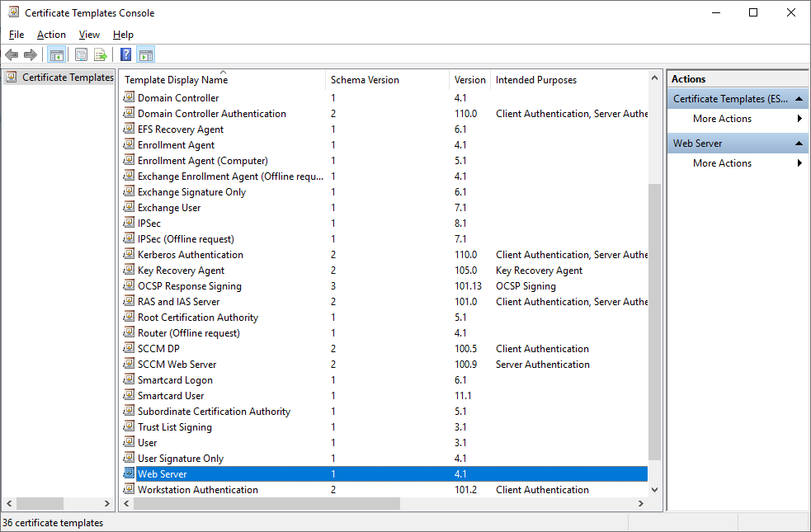This screenshot has width=811, height=532.
Task: Select the Exchange User template name
Action: tap(169, 207)
